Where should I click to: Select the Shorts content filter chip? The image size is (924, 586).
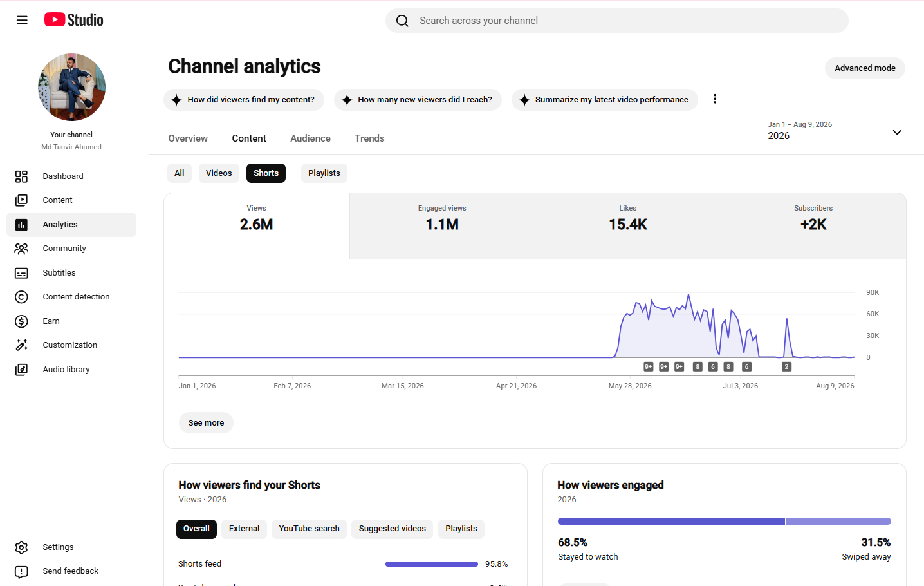[x=266, y=173]
